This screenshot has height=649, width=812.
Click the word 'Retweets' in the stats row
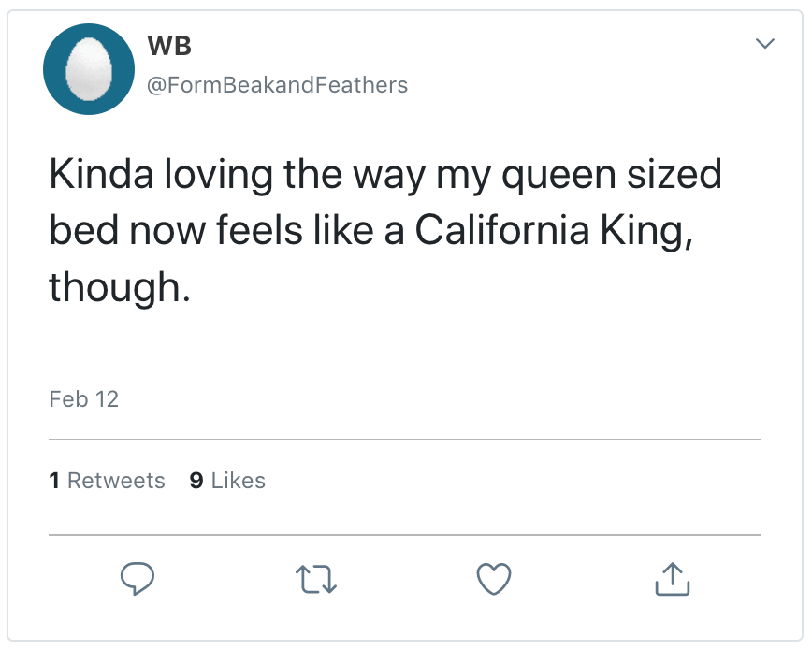pyautogui.click(x=116, y=481)
